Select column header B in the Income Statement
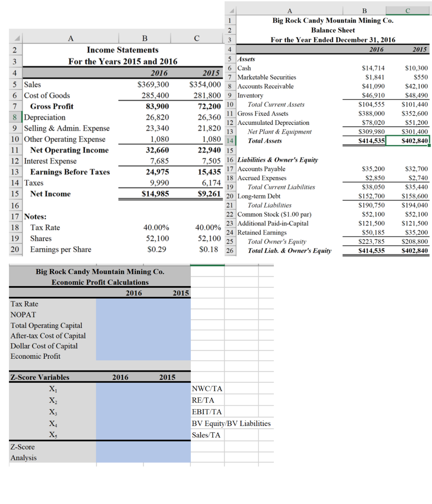Image resolution: width=432 pixels, height=504 pixels. [x=145, y=38]
